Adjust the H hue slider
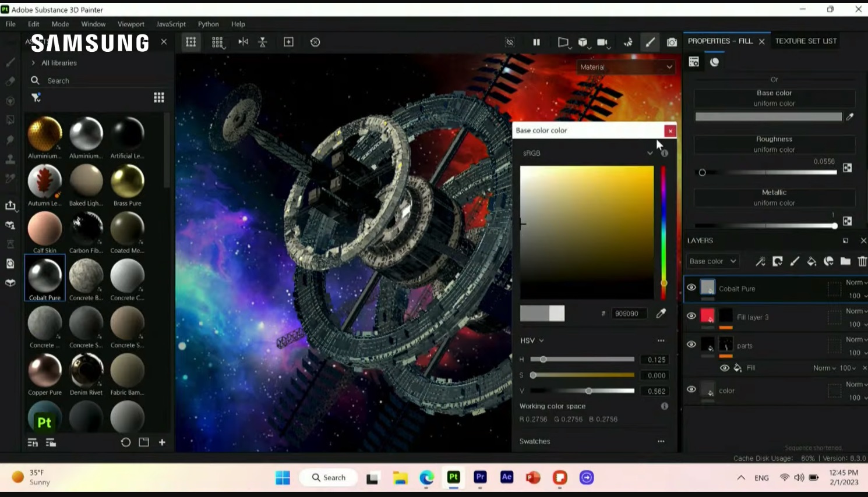Screen dimensions: 868x497 point(582,360)
